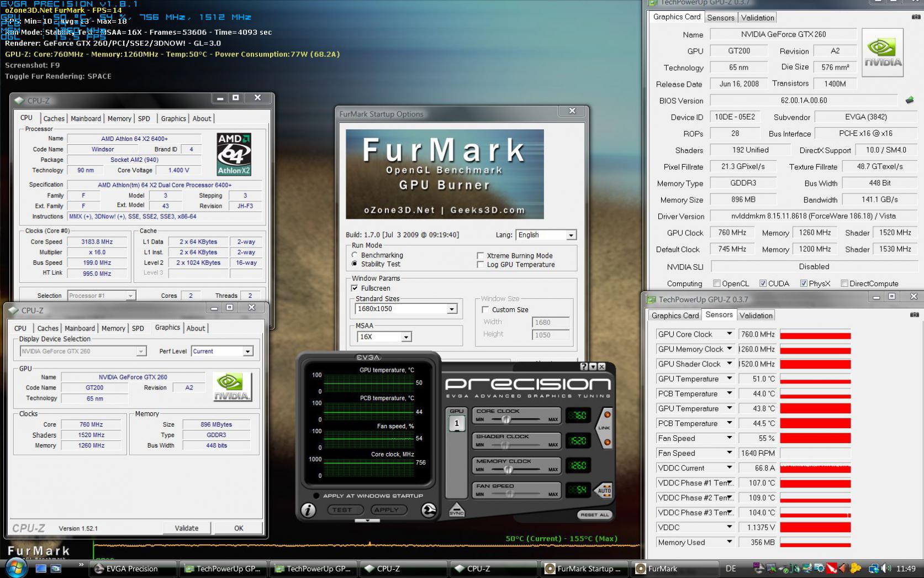Check the Custom Size checkbox
The image size is (924, 578).
point(485,309)
